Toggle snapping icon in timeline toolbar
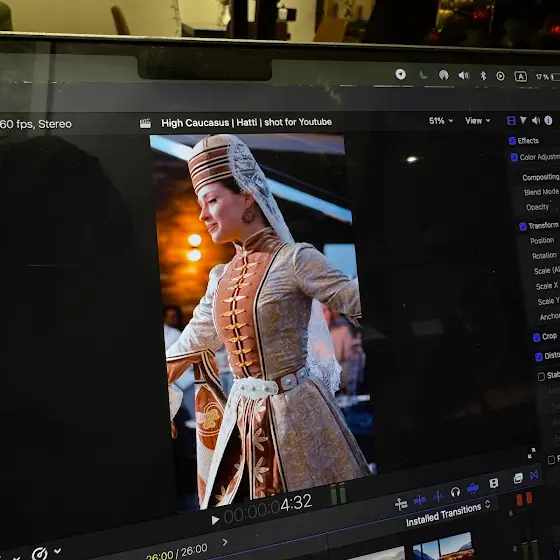The image size is (560, 560). [x=401, y=504]
